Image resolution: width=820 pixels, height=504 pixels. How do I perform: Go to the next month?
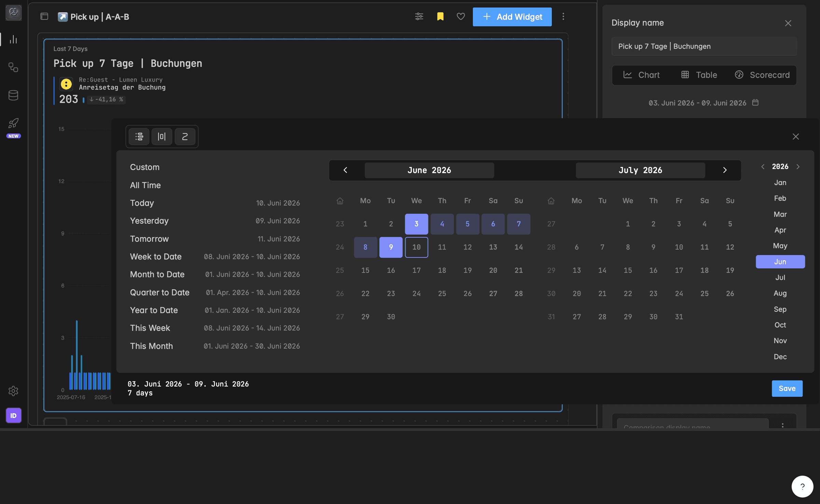[725, 170]
